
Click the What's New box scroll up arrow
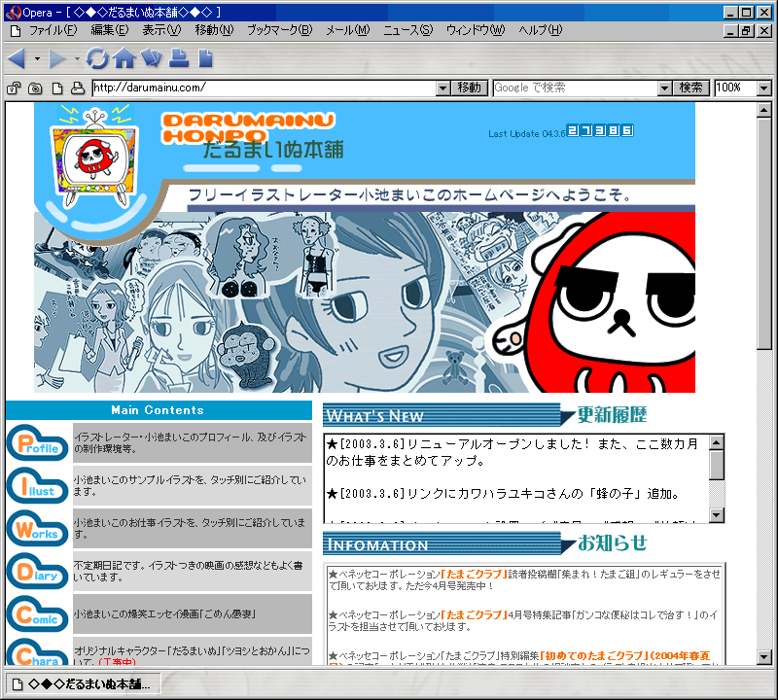point(717,442)
